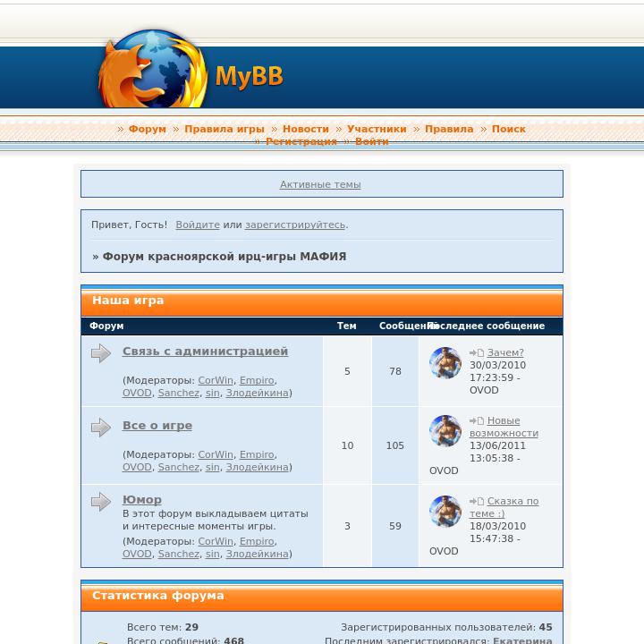This screenshot has width=644, height=644.
Task: Click moderator OVOD under Связь с администрацией
Action: pos(137,393)
